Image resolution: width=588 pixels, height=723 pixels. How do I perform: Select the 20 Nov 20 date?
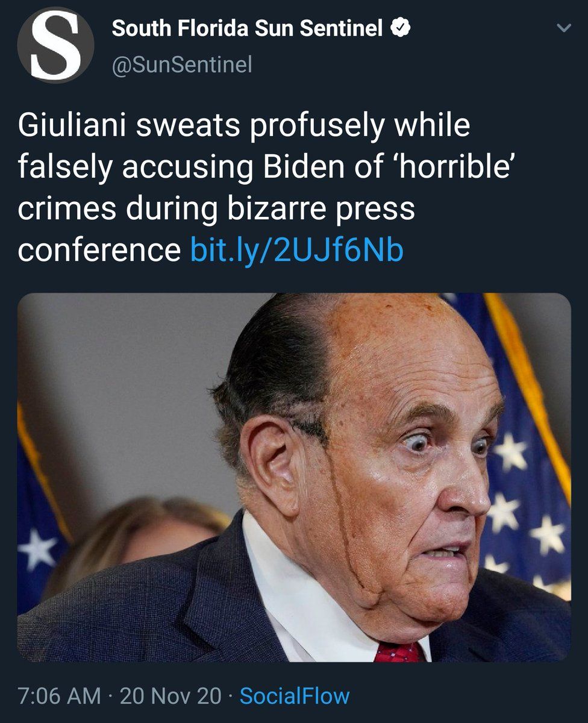(x=170, y=696)
